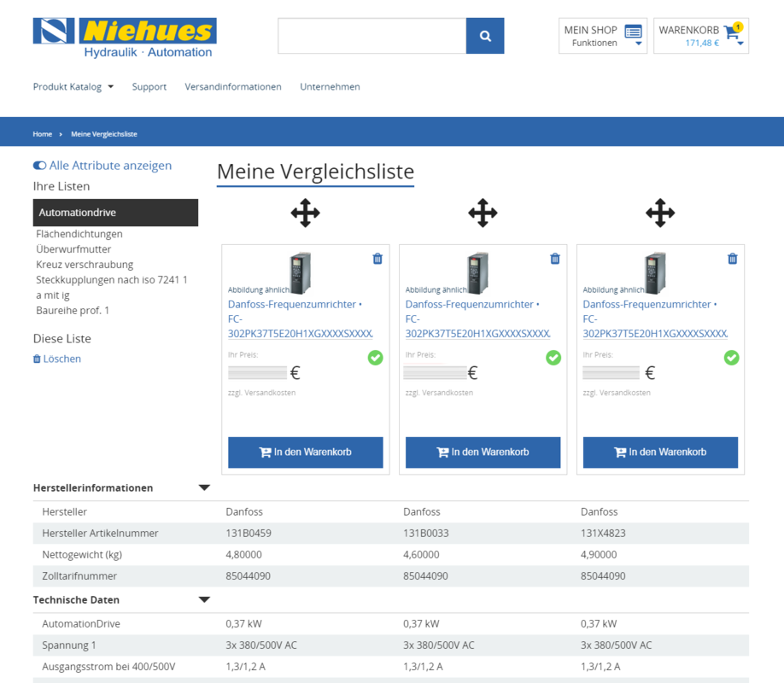
Task: Open the Warenkorb cart icon
Action: click(732, 32)
